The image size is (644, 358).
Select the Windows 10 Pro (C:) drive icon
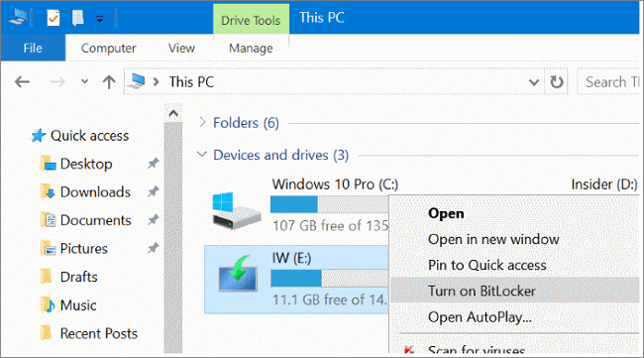(236, 210)
